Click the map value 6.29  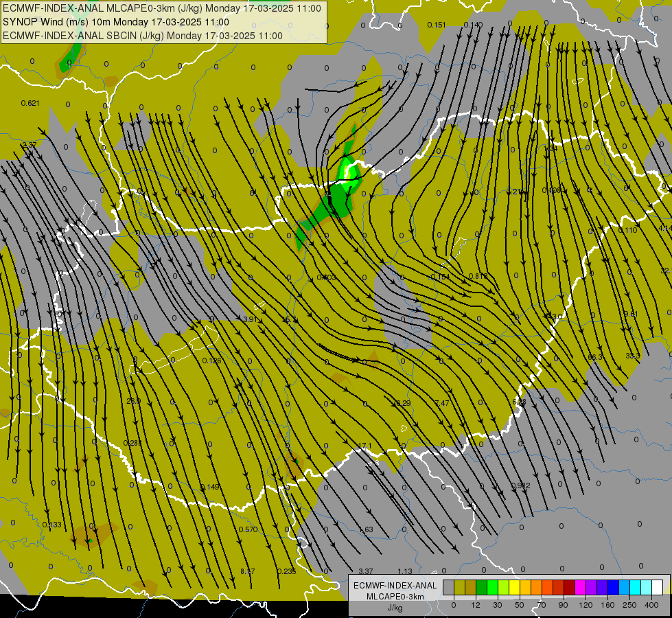pos(404,403)
